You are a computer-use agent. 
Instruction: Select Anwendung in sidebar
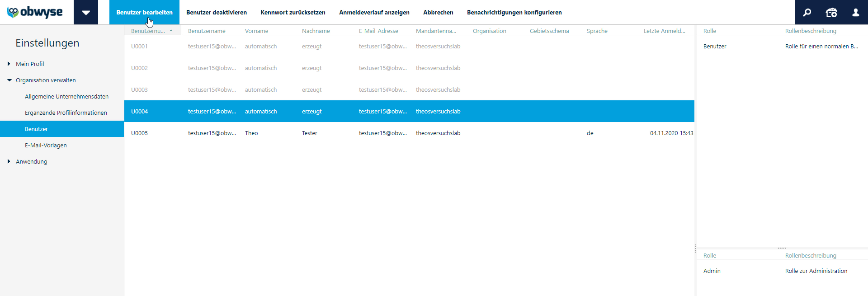coord(31,161)
